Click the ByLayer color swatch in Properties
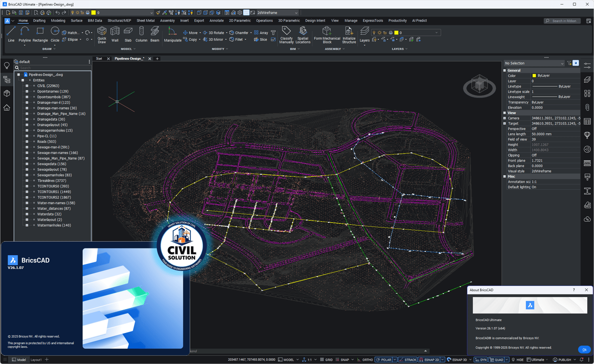The width and height of the screenshot is (594, 364). pos(534,76)
